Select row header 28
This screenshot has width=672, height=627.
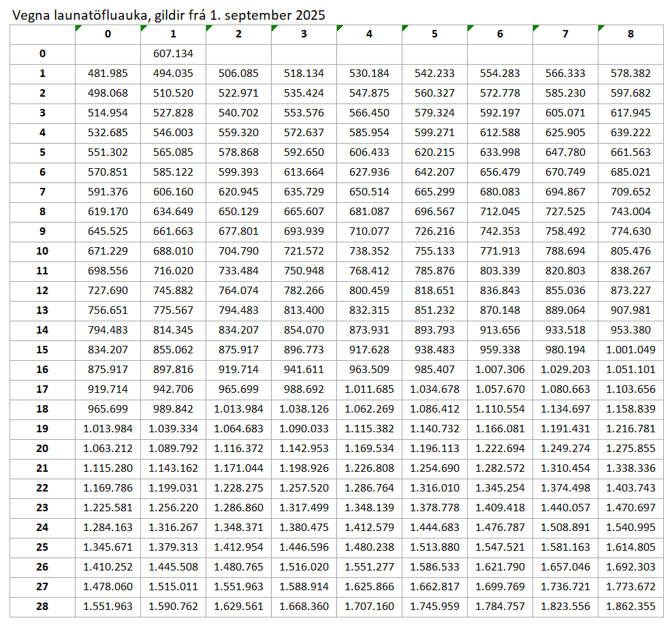click(42, 607)
